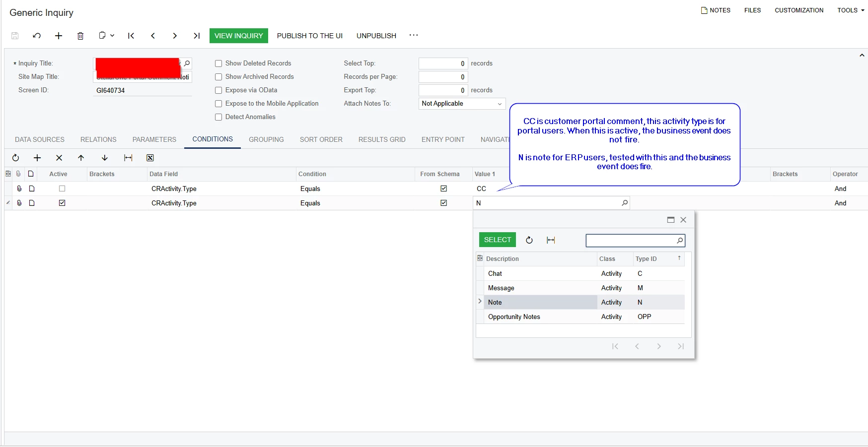Viewport: 868px width, 447px height.
Task: Maximize the activity type lookup popup
Action: pos(671,220)
